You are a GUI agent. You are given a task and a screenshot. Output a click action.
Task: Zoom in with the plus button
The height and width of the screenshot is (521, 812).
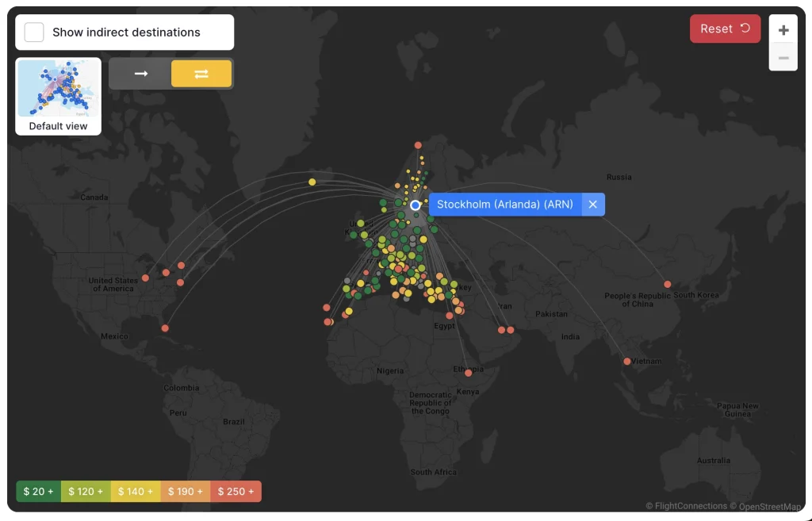pyautogui.click(x=783, y=30)
